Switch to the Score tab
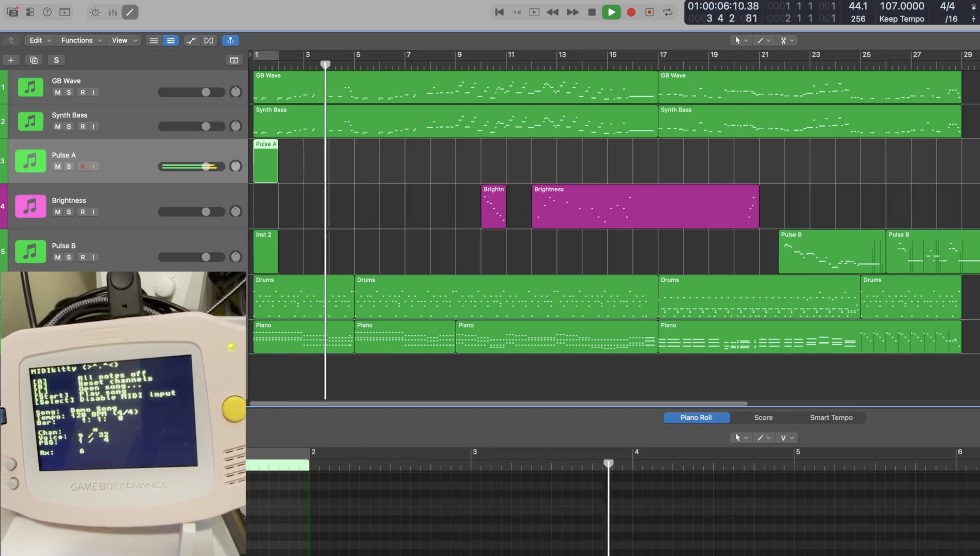The height and width of the screenshot is (556, 980). click(x=763, y=418)
